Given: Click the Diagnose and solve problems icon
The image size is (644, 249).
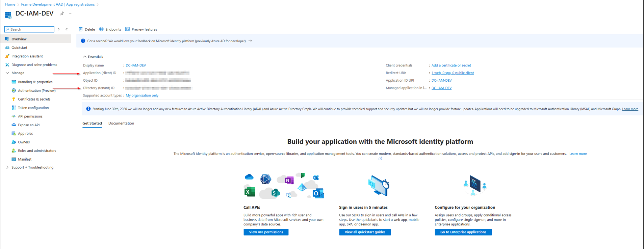Looking at the screenshot, I should pyautogui.click(x=7, y=65).
